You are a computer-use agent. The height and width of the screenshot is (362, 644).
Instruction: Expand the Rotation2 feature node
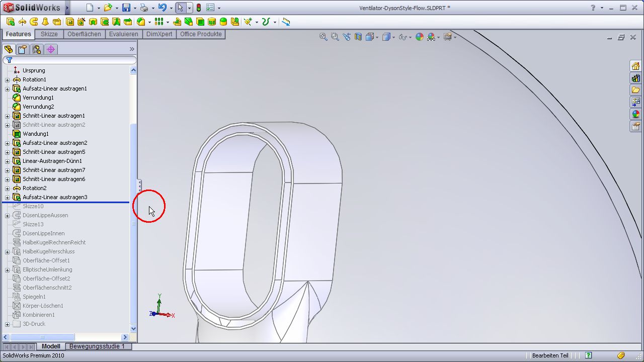[x=7, y=188]
